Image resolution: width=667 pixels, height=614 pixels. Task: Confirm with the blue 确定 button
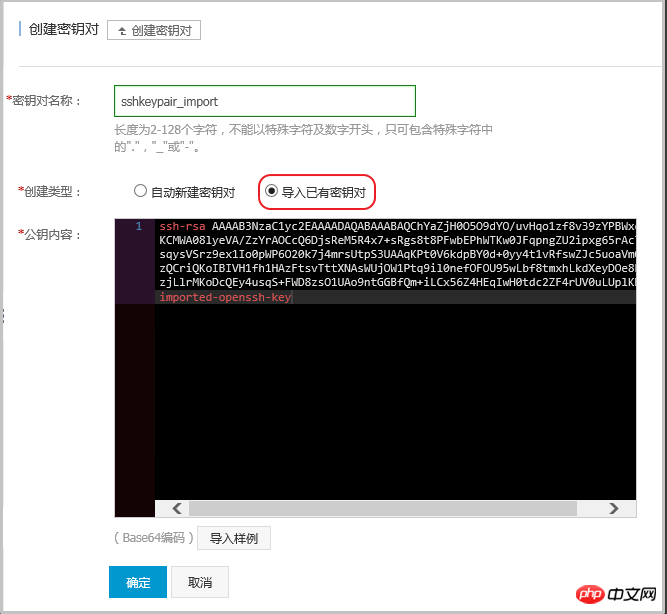pos(138,582)
